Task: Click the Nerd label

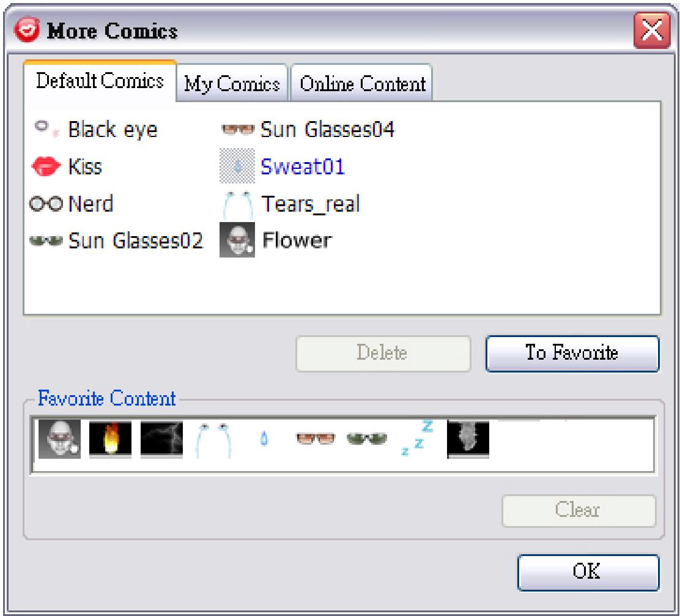Action: 91,204
